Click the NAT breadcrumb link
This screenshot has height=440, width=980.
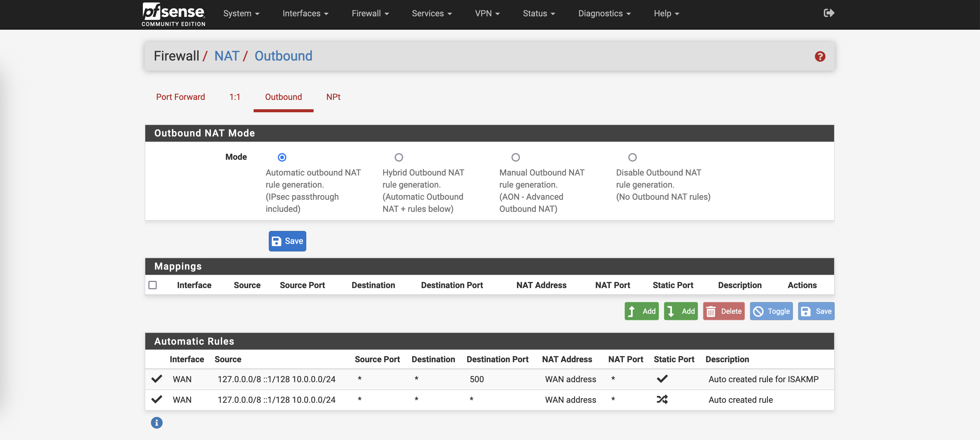(x=226, y=56)
